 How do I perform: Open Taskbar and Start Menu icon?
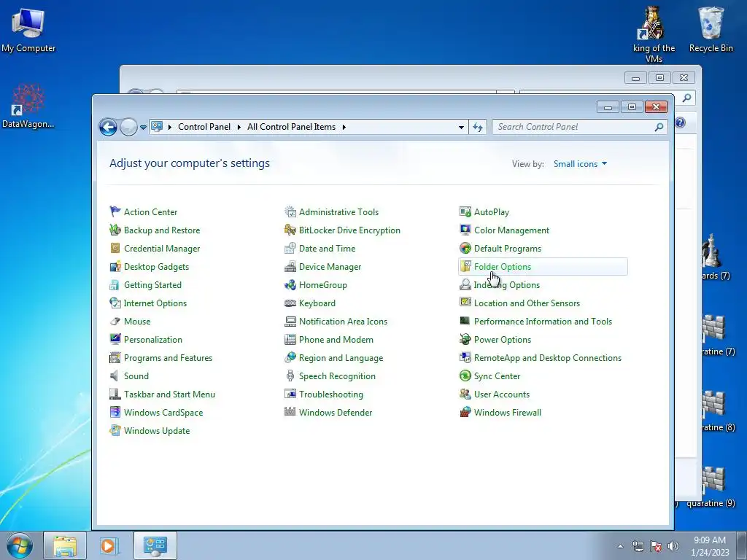tap(115, 394)
